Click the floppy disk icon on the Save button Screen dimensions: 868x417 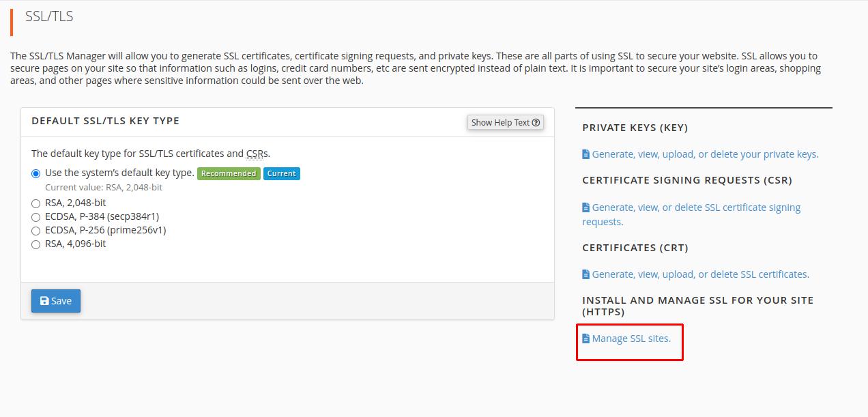pos(44,301)
